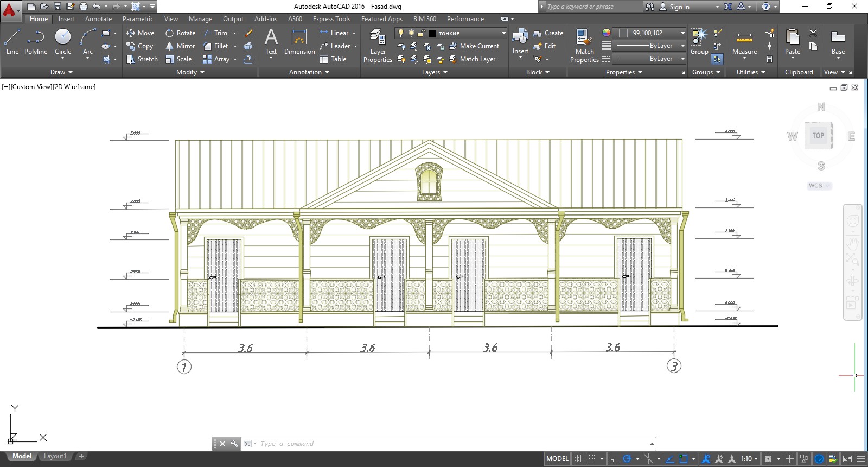Select the Measure utility
Image resolution: width=868 pixels, height=467 pixels.
click(x=744, y=42)
